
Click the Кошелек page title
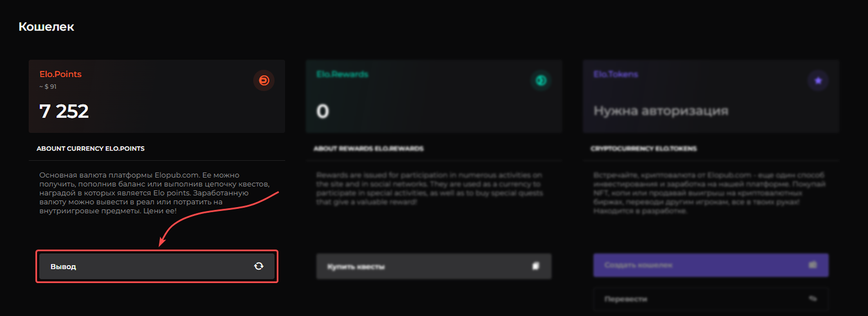(46, 27)
